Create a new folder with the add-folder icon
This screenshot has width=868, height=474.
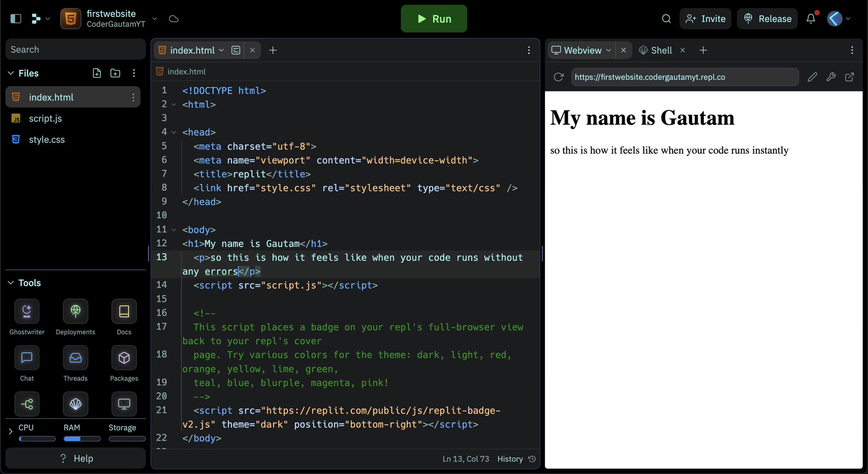(115, 73)
